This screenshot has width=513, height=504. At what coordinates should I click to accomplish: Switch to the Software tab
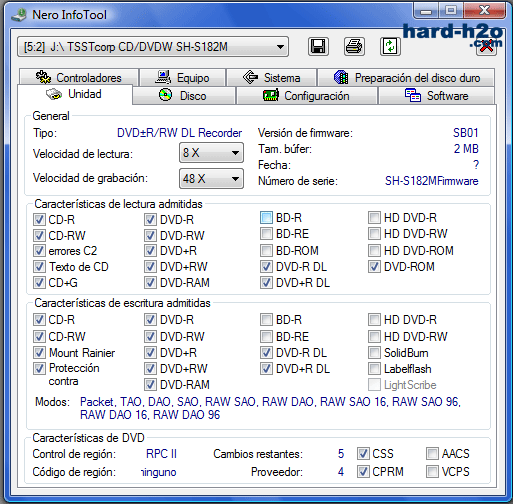(436, 96)
